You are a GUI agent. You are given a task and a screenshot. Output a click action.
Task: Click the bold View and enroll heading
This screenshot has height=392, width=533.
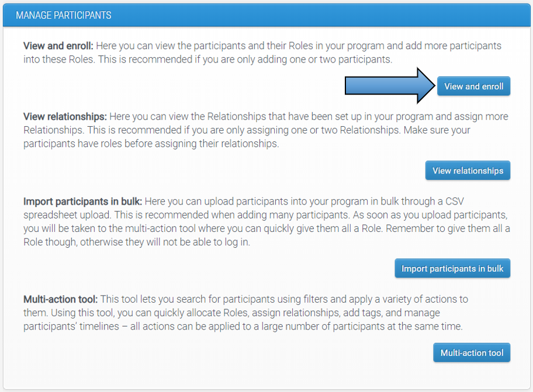click(54, 46)
